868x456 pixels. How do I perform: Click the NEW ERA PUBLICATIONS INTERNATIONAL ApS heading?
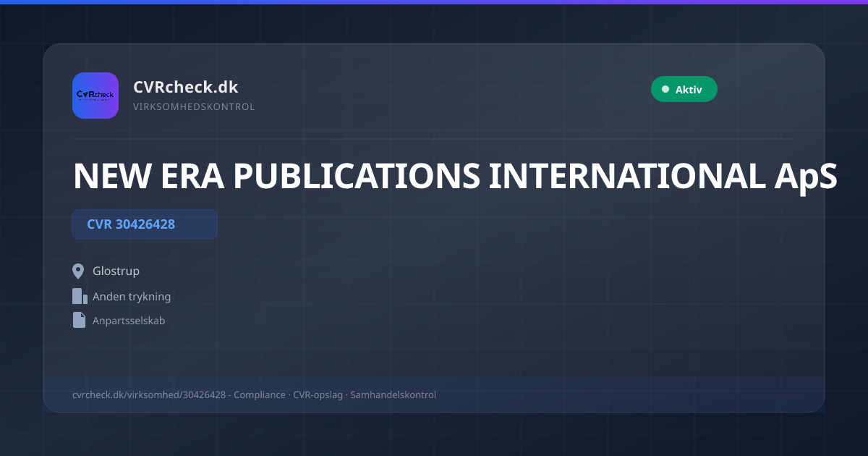(x=455, y=176)
